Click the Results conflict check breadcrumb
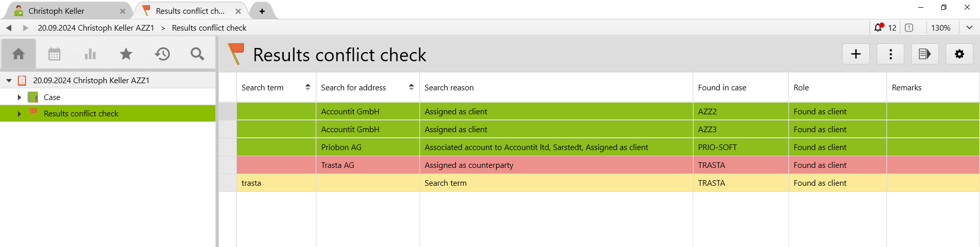The width and height of the screenshot is (980, 247). point(209,28)
